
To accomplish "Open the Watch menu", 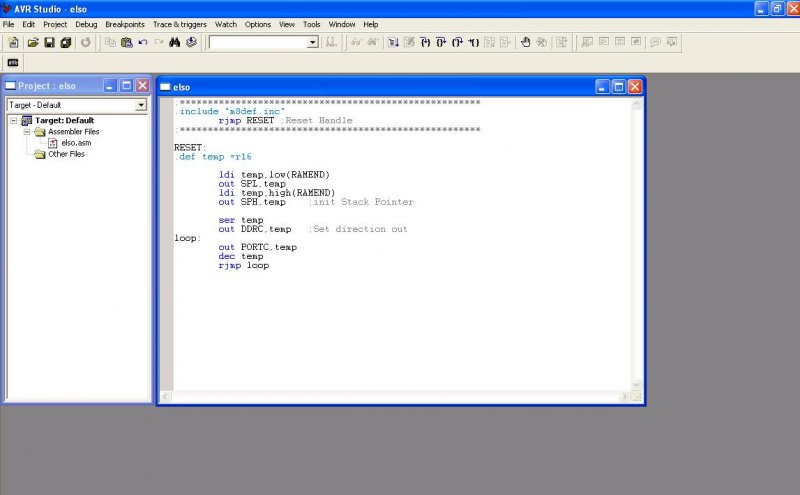I will (226, 24).
